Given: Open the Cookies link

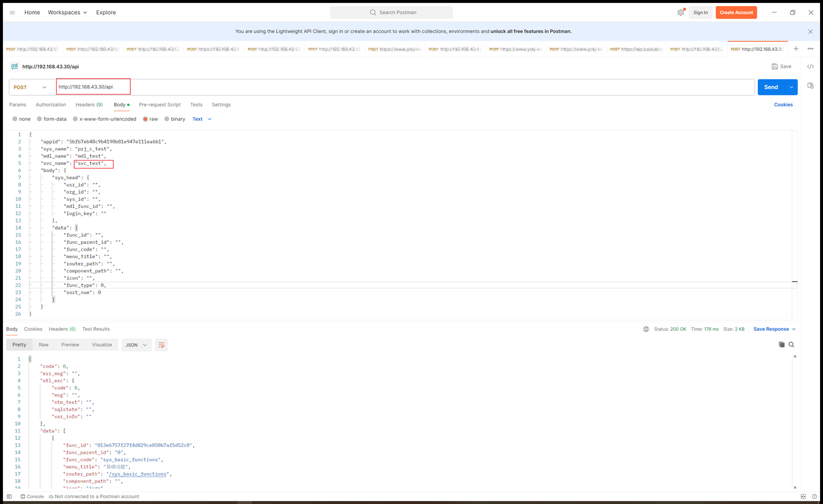Looking at the screenshot, I should tap(783, 105).
